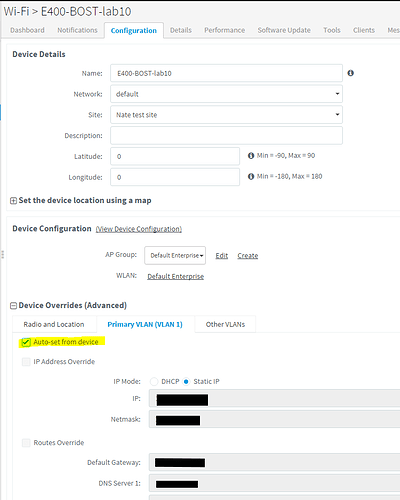
Task: Open the AP Group dropdown
Action: 175,255
